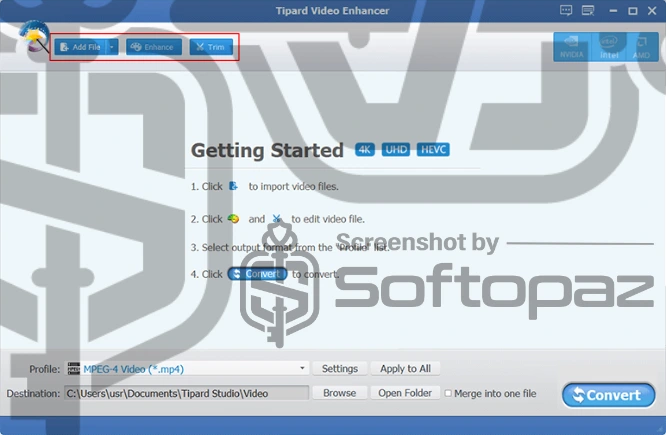Click the UHD badge

pyautogui.click(x=396, y=150)
